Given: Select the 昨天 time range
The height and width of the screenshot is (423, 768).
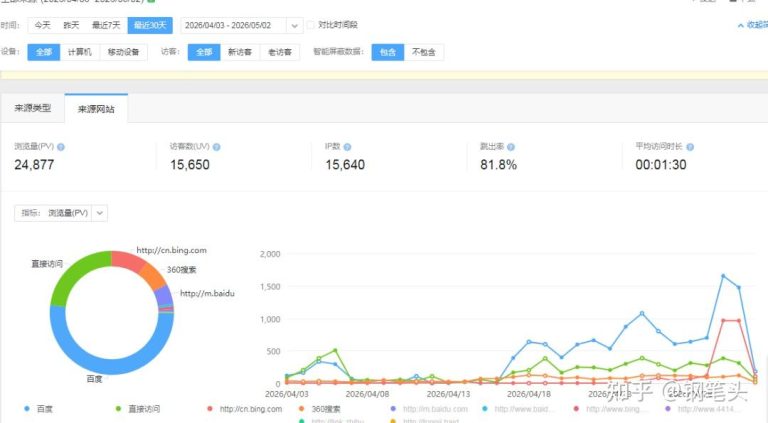Looking at the screenshot, I should click(x=71, y=25).
